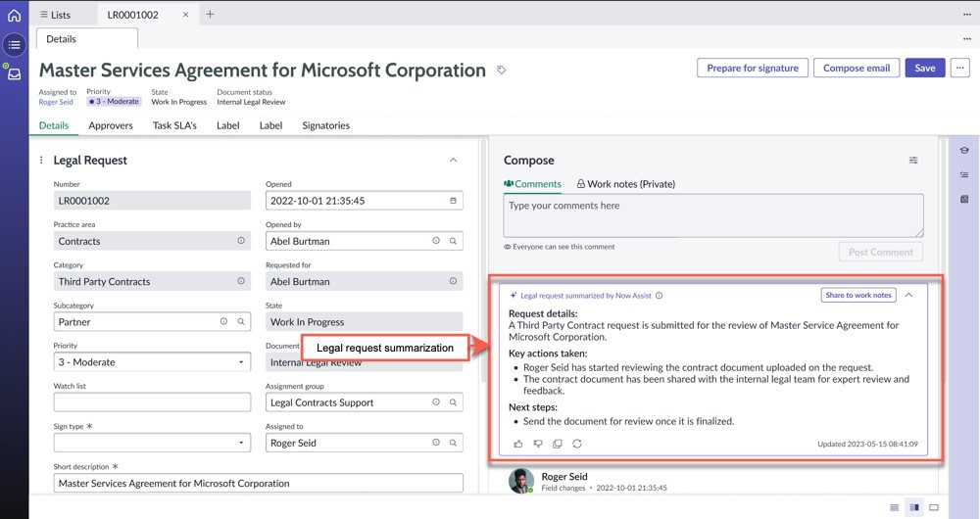Open the Home icon in the sidebar
This screenshot has height=519, width=980.
point(14,15)
